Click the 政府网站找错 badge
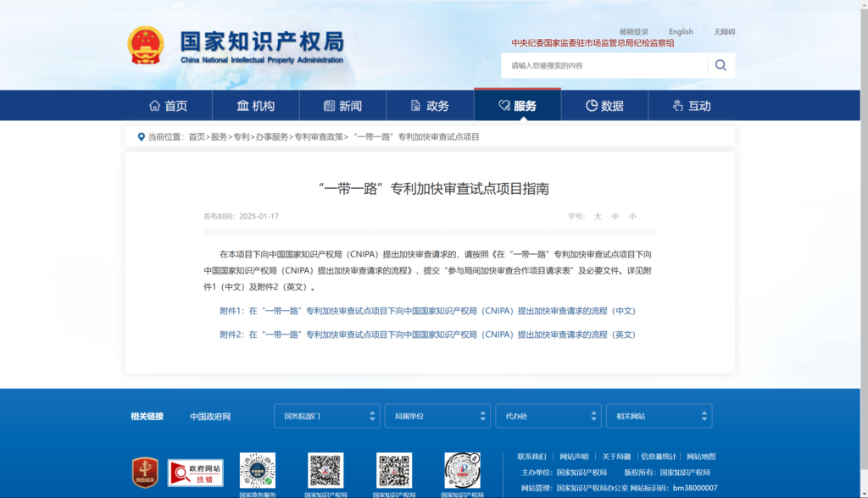The image size is (868, 498). (196, 473)
